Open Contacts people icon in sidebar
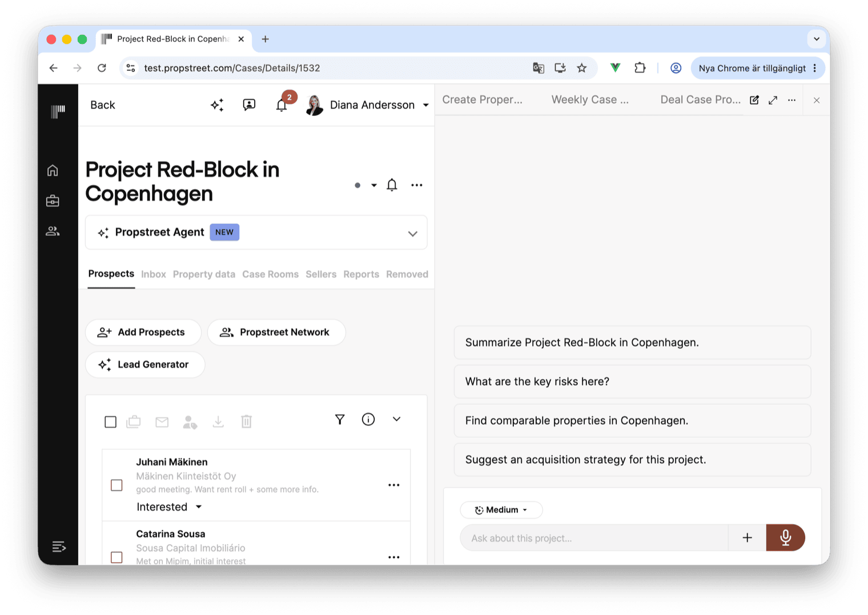Image resolution: width=868 pixels, height=615 pixels. point(53,231)
